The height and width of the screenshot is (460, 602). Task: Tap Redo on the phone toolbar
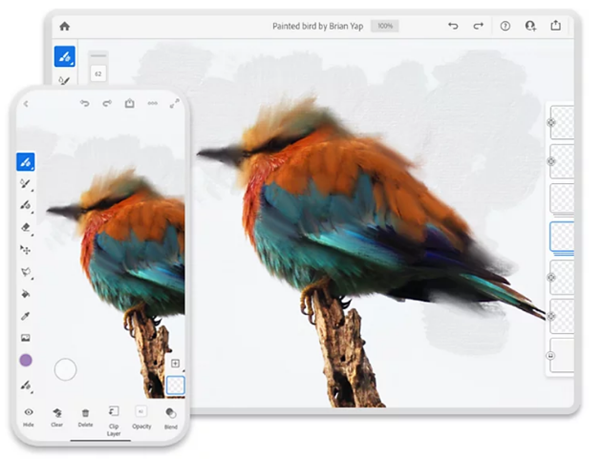107,103
